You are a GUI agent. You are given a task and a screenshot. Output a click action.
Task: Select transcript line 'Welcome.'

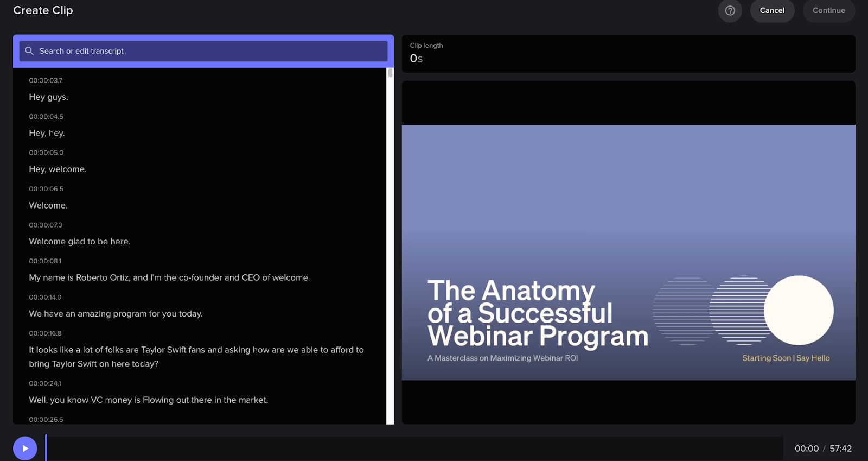[x=48, y=205]
